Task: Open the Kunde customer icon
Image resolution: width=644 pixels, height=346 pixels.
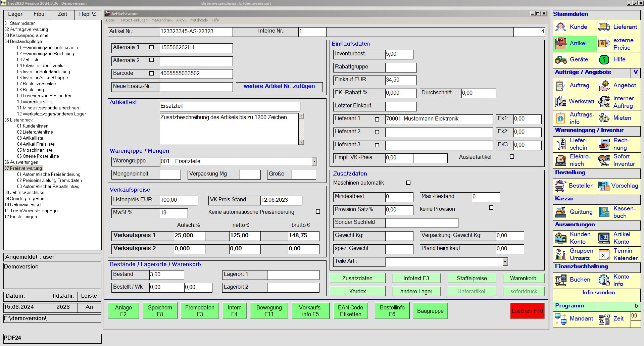Action: [x=560, y=27]
